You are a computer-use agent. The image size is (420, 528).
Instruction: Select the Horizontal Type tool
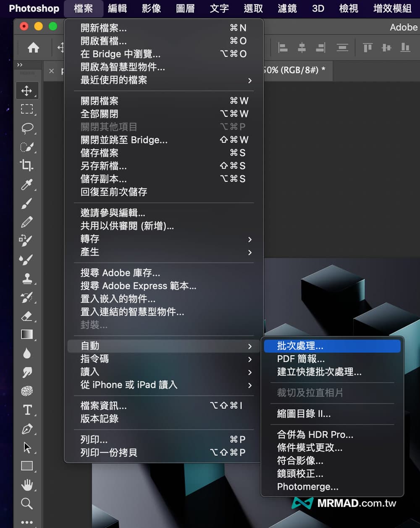[x=27, y=410]
